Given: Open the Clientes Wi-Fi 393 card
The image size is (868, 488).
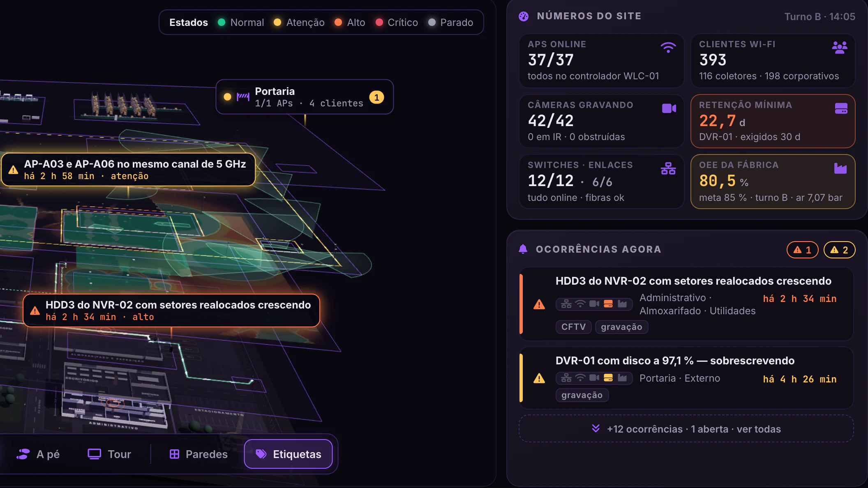Looking at the screenshot, I should (x=773, y=60).
